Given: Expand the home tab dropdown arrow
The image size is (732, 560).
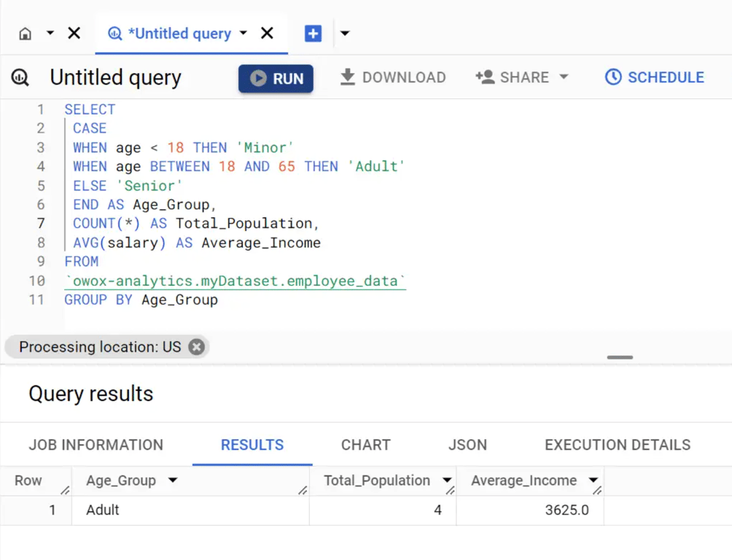Looking at the screenshot, I should pyautogui.click(x=50, y=33).
